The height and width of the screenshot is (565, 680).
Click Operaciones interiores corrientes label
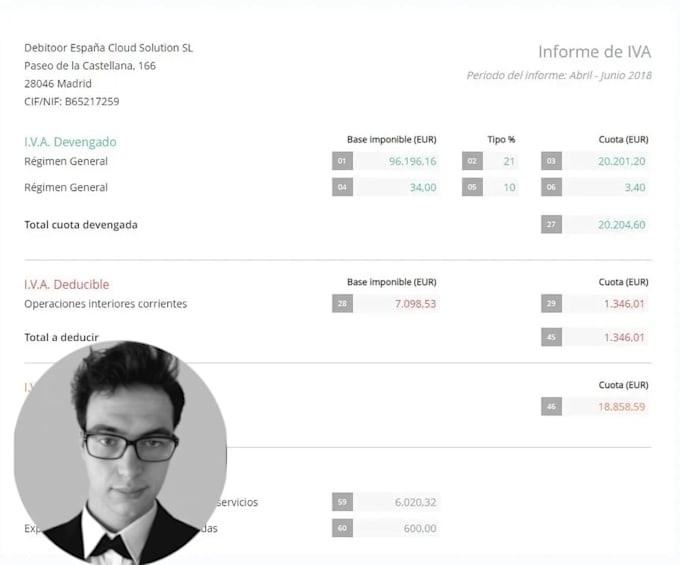(x=105, y=304)
